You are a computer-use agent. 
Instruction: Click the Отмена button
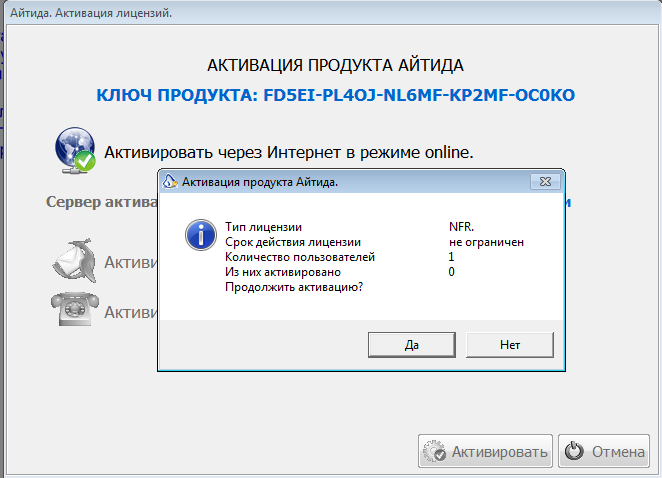pyautogui.click(x=604, y=451)
